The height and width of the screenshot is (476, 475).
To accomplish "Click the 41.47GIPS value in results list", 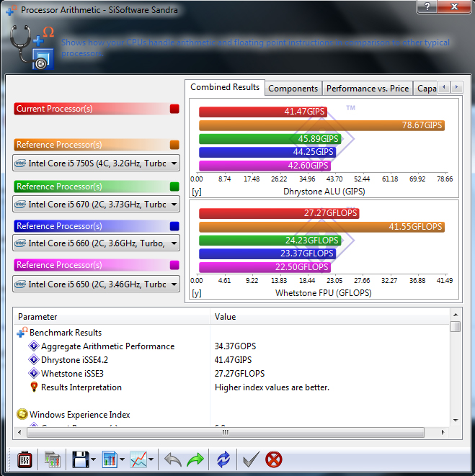I will (233, 360).
